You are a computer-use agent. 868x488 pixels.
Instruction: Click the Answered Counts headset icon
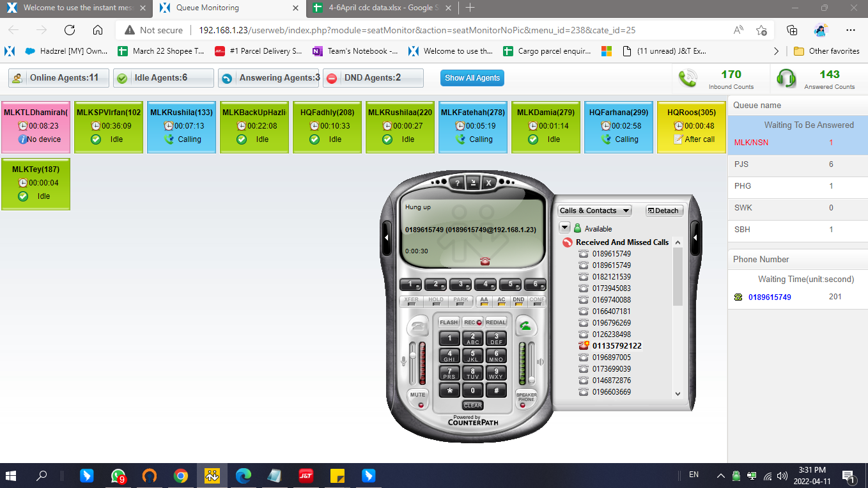pyautogui.click(x=786, y=79)
